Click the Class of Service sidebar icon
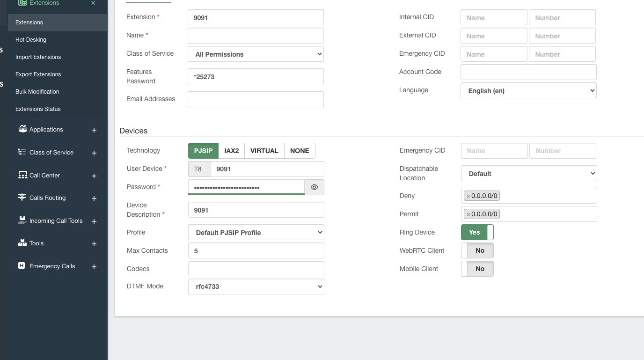This screenshot has width=644, height=360. click(x=22, y=152)
